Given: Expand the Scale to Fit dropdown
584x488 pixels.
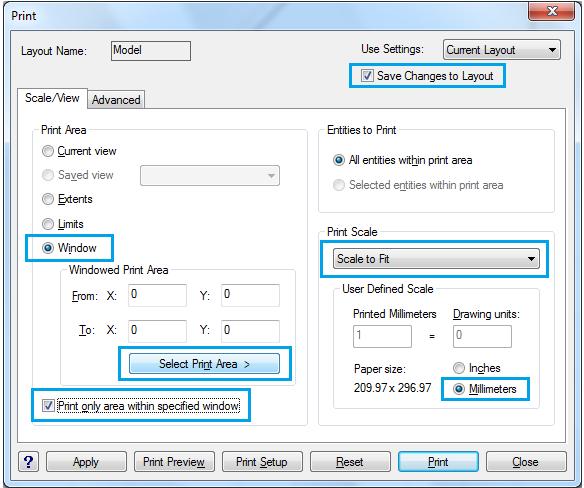Looking at the screenshot, I should click(x=436, y=259).
